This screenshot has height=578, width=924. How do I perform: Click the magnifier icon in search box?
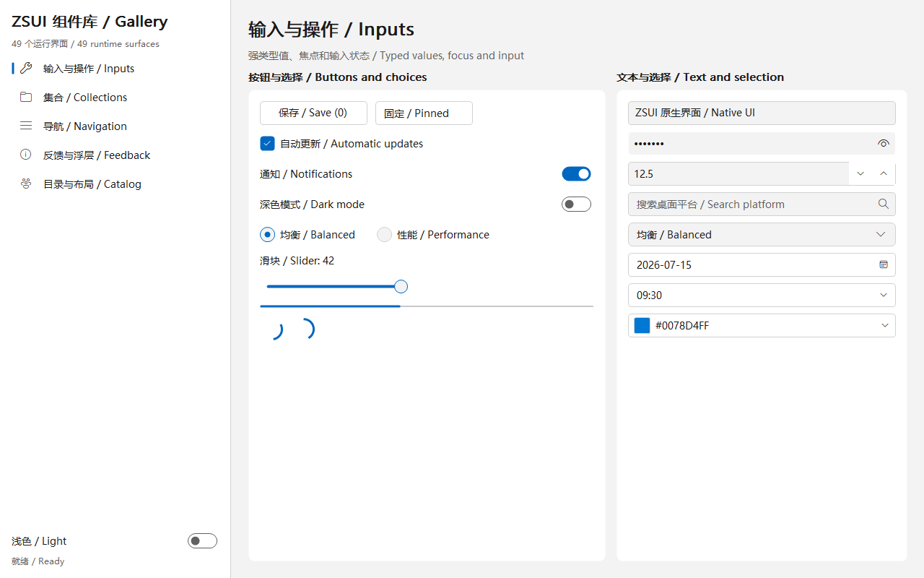pyautogui.click(x=884, y=204)
